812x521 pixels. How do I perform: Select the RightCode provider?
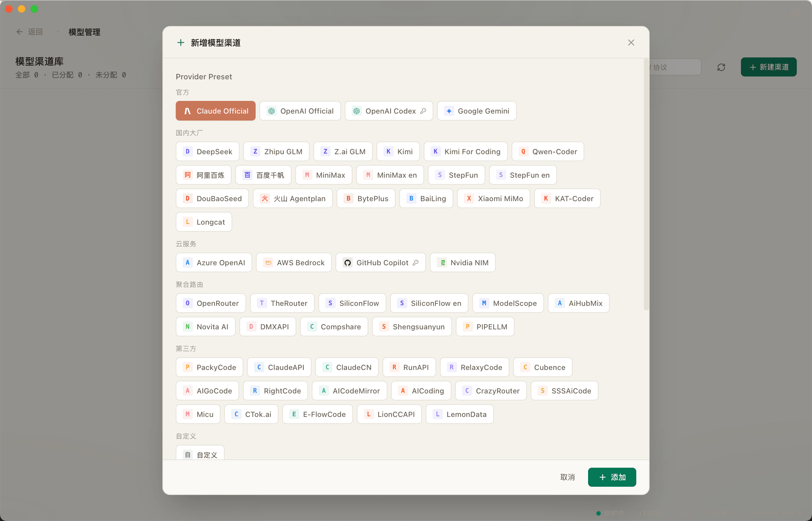pos(275,391)
